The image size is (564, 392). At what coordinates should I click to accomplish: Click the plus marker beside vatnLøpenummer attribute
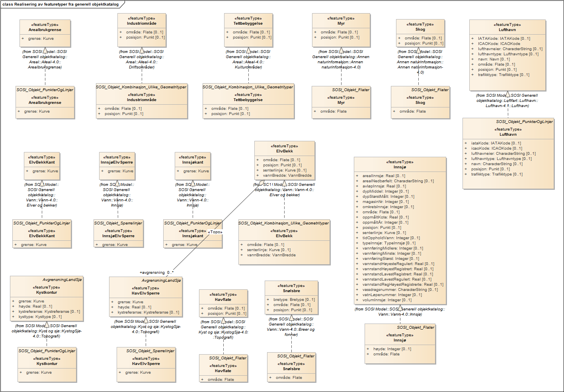pos(357,295)
